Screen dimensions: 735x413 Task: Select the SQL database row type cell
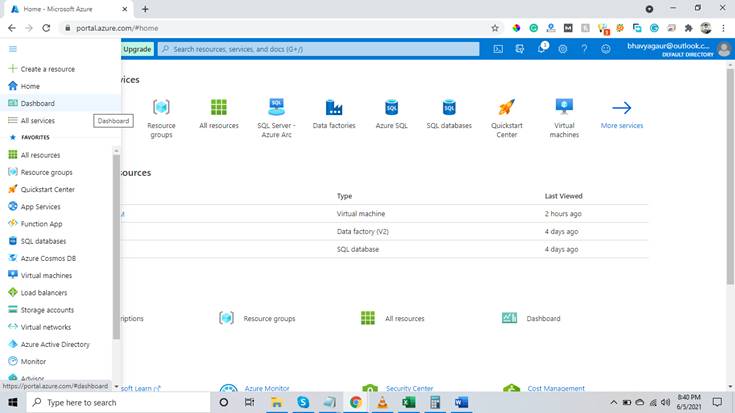click(358, 249)
